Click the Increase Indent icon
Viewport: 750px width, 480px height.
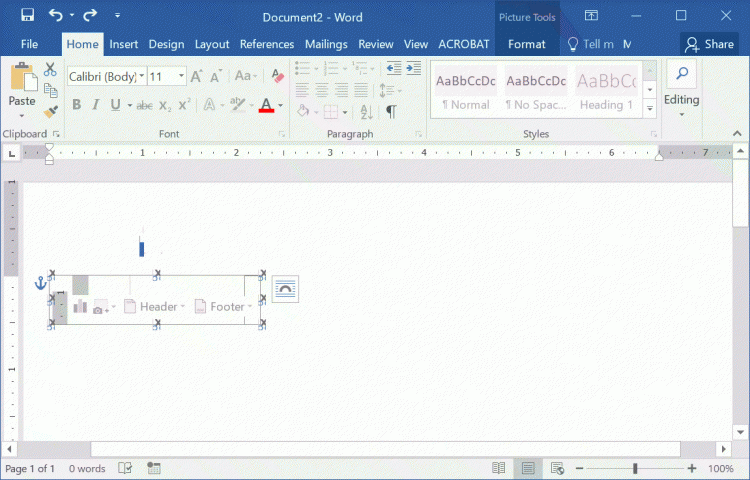pyautogui.click(x=413, y=68)
